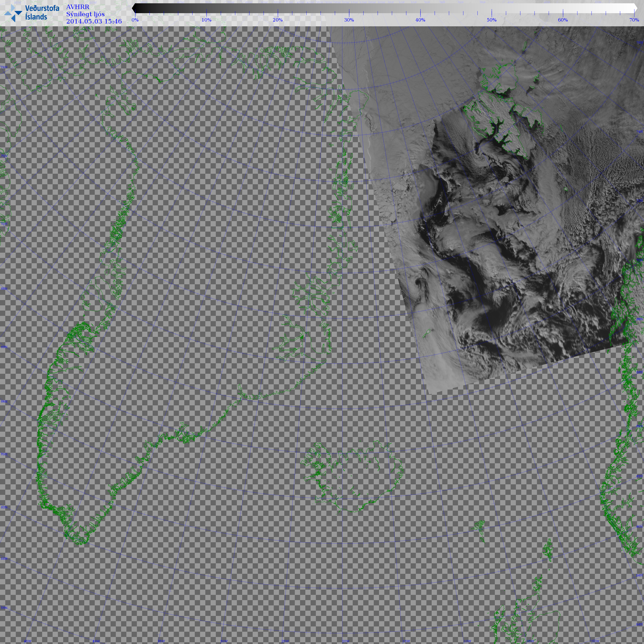Viewport: 644px width, 644px height.
Task: Click the AVHRR title label
Action: coord(78,7)
